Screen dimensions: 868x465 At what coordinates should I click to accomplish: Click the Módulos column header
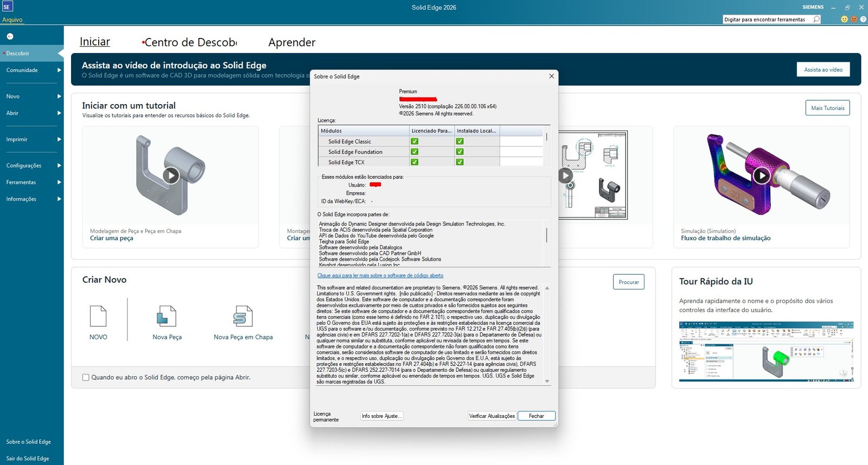(363, 131)
